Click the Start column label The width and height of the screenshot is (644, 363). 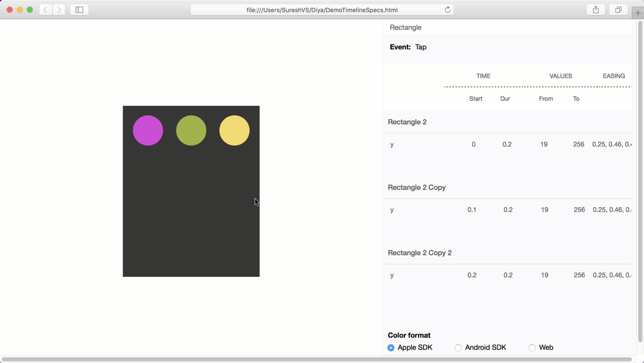(475, 99)
